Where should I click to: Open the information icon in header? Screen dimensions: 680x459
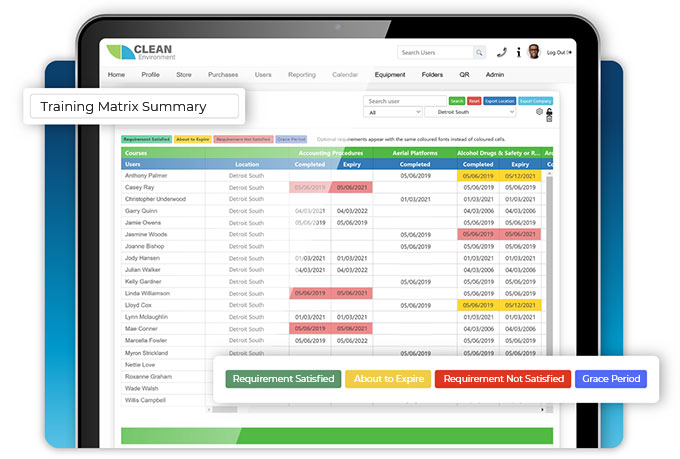518,52
